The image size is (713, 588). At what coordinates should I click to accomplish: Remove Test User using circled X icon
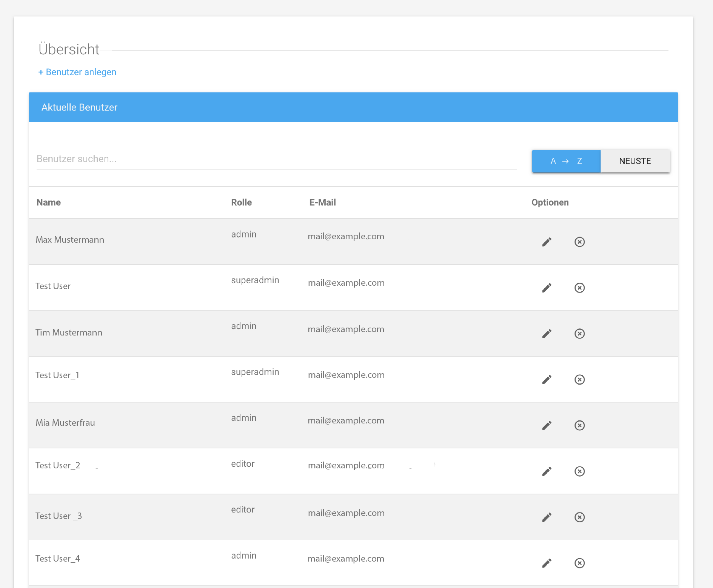coord(579,288)
